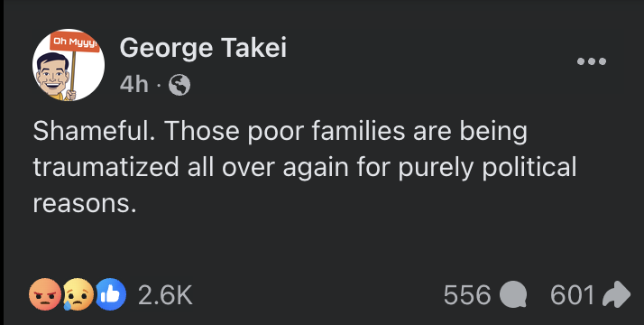Click the blue thumbs-up like reaction
644x325 pixels.
pyautogui.click(x=110, y=294)
